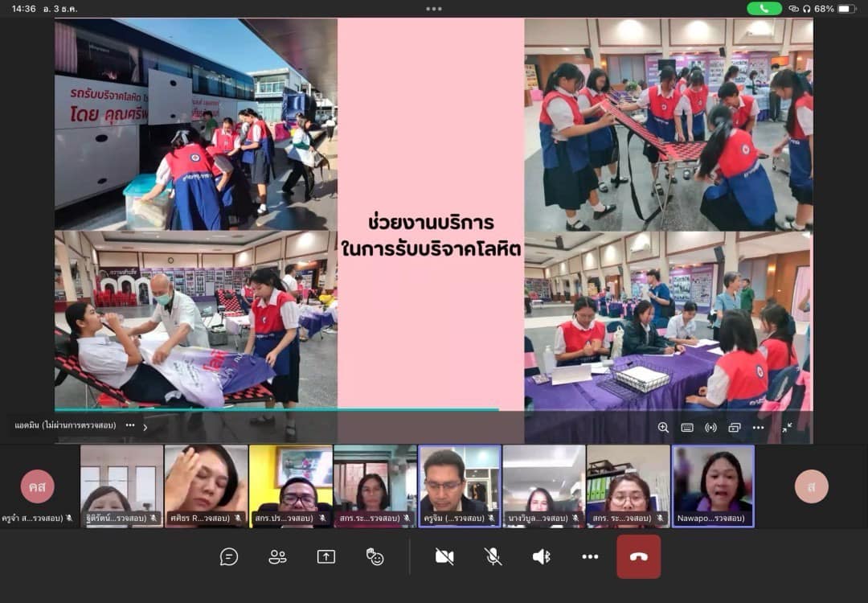868x603 pixels.
Task: Open the presenter's more options beside แอดมิน
Action: coord(130,425)
